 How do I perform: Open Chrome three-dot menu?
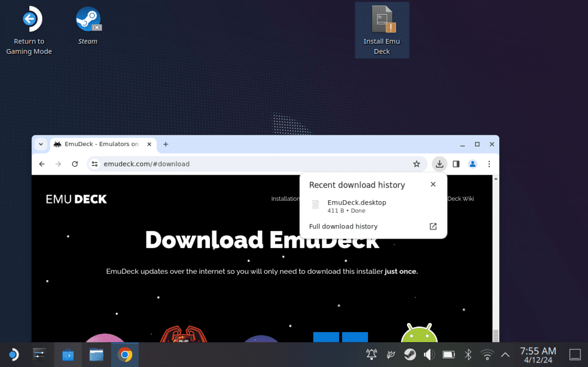(x=489, y=164)
